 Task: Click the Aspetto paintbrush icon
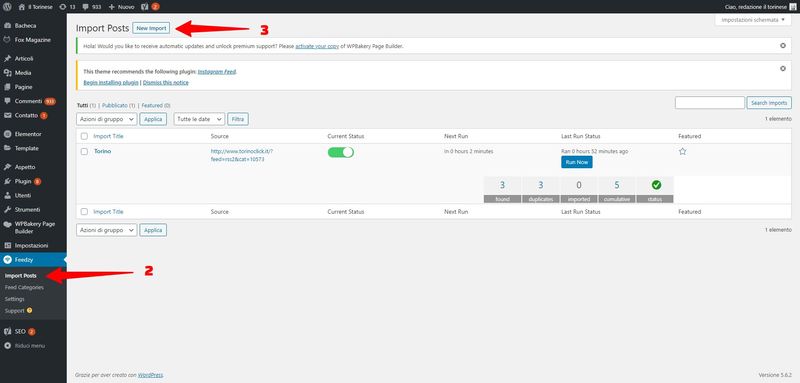pos(7,167)
